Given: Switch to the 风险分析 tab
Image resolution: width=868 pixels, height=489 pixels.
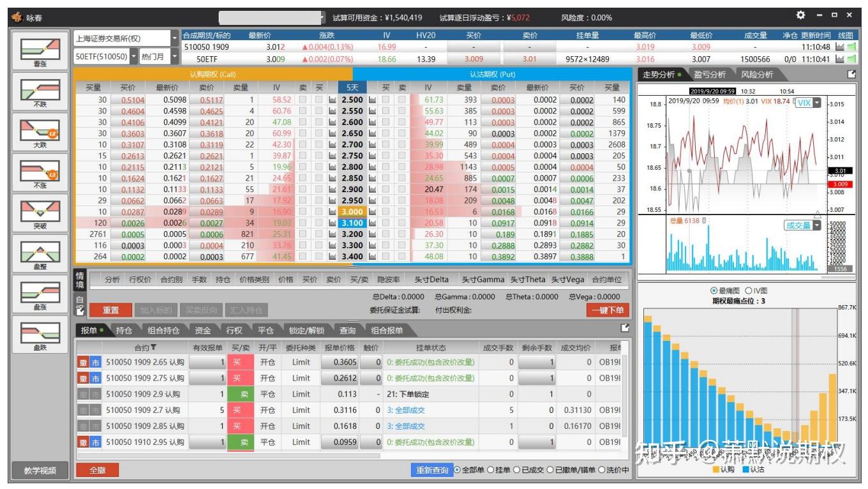Looking at the screenshot, I should 757,75.
